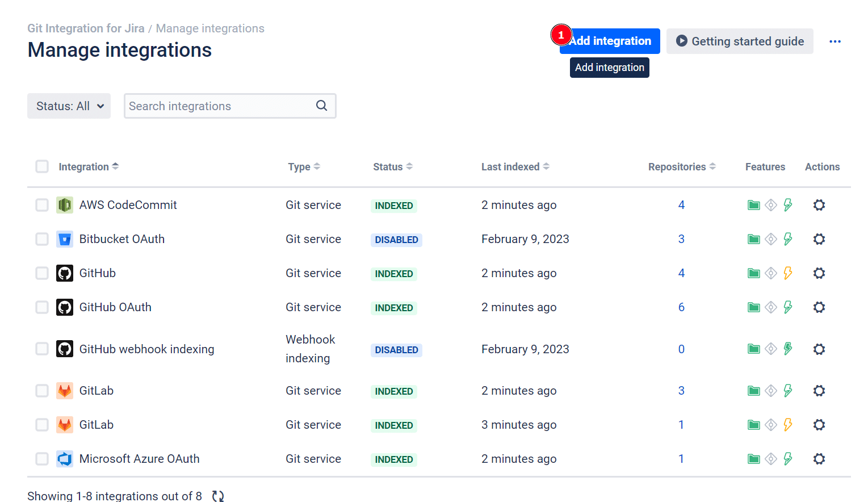This screenshot has width=868, height=502.
Task: Click the GitHub OAuth logo icon
Action: 65,307
